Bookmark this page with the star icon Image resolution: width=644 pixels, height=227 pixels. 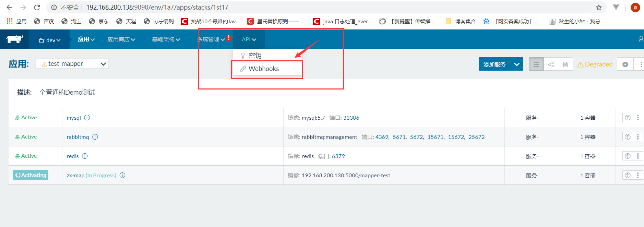click(599, 8)
